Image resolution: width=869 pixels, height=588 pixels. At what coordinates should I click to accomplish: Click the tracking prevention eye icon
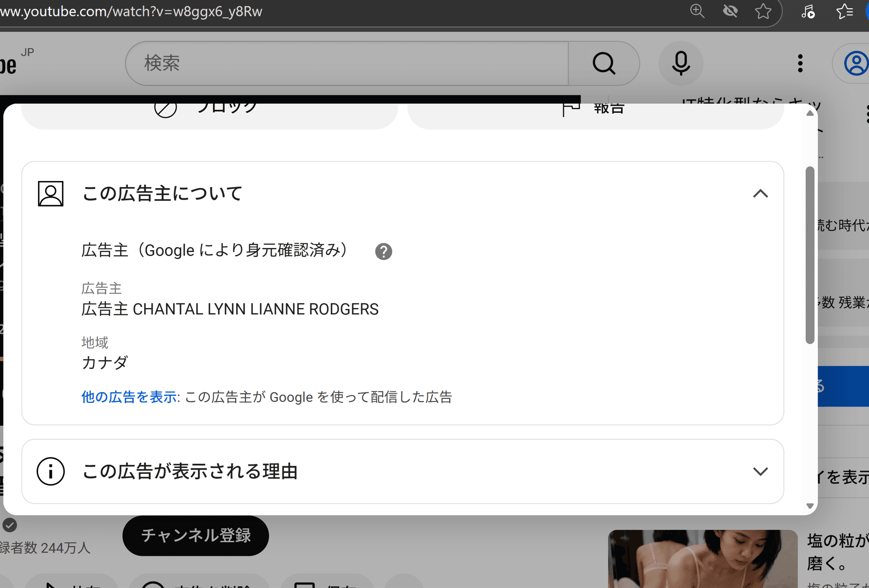(730, 11)
